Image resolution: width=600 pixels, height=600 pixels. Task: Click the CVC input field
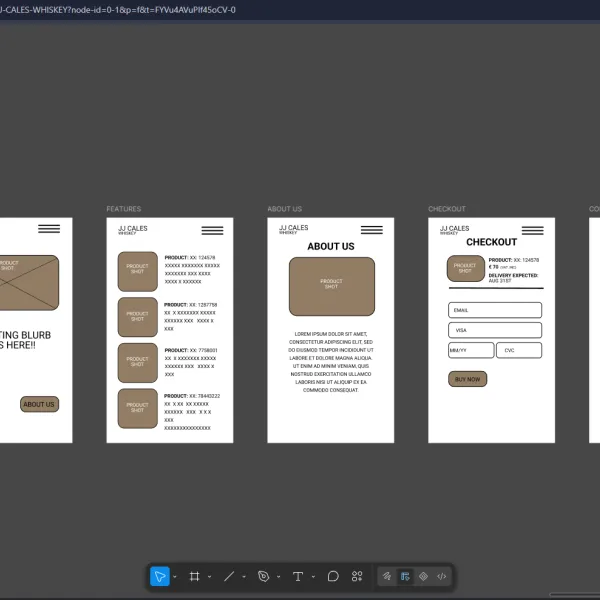tap(519, 350)
